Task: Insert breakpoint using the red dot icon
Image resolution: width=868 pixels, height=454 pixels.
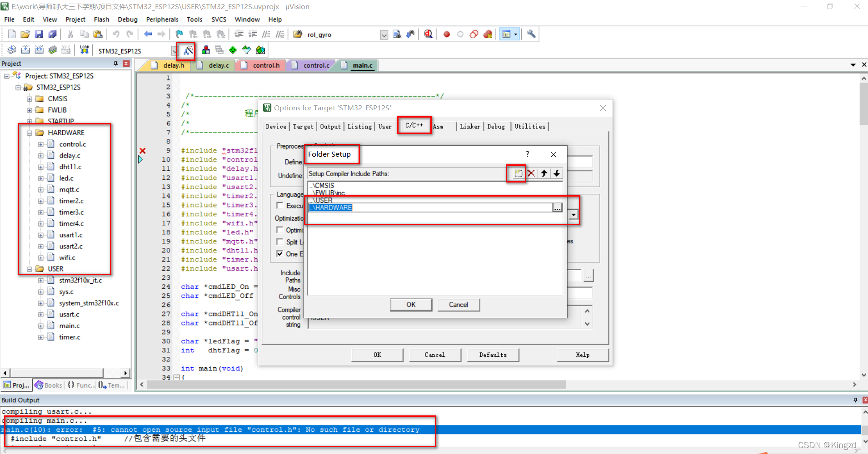Action: click(x=447, y=34)
